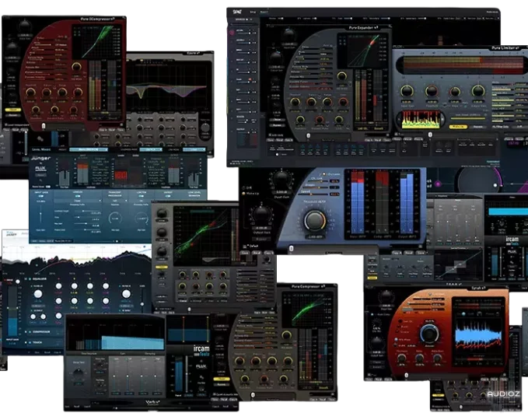Open the Limiter processing profile dropdown
Image resolution: width=528 pixels, height=420 pixels.
[141, 201]
